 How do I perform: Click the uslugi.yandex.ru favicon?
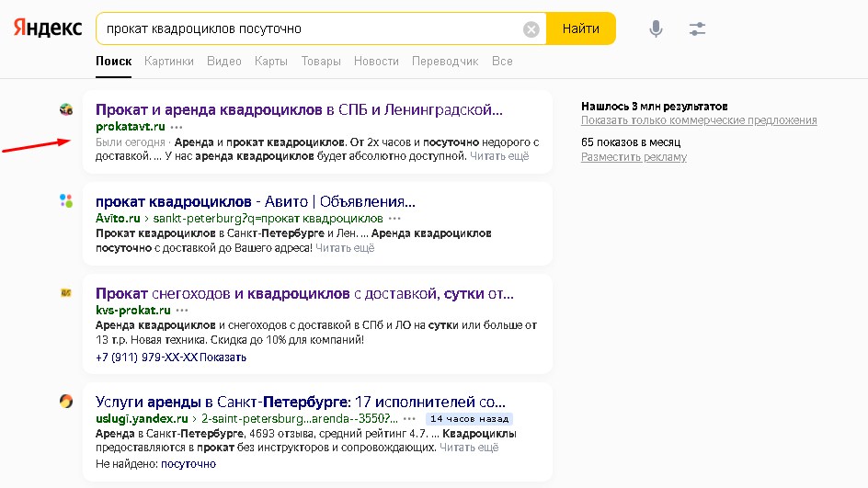pyautogui.click(x=66, y=401)
